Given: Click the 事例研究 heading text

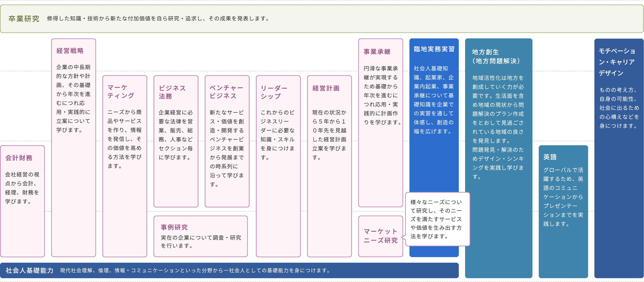Looking at the screenshot, I should pyautogui.click(x=174, y=227).
